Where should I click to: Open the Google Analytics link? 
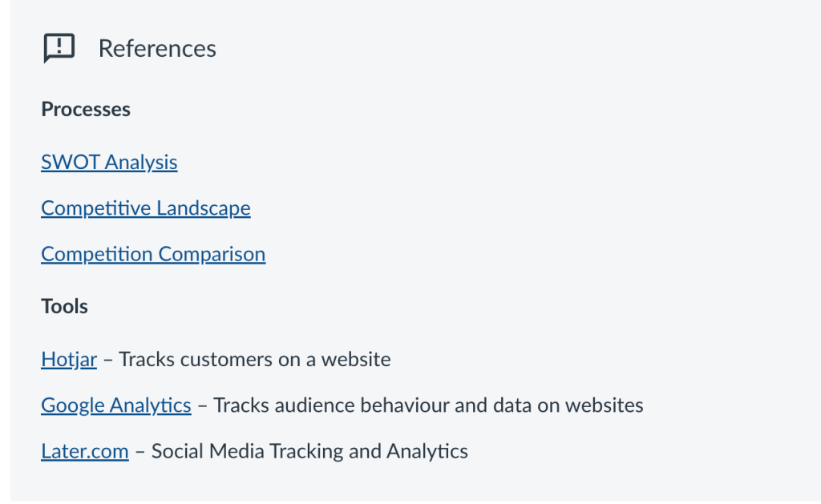115,405
